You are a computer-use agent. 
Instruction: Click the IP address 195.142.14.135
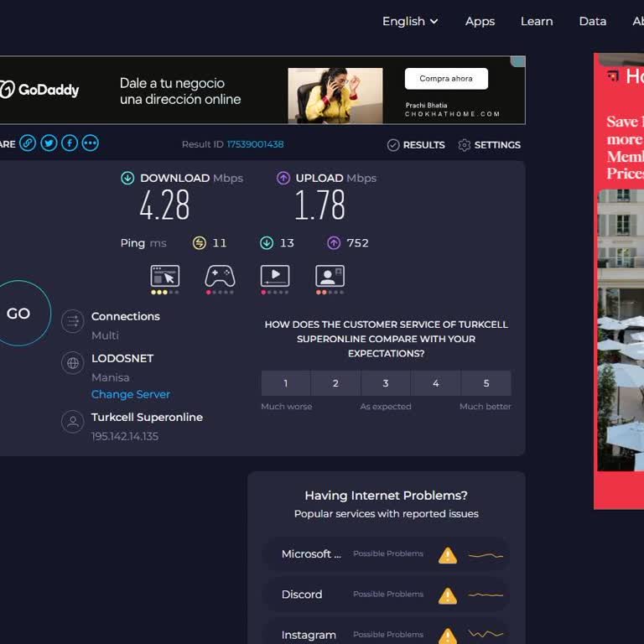pos(125,436)
